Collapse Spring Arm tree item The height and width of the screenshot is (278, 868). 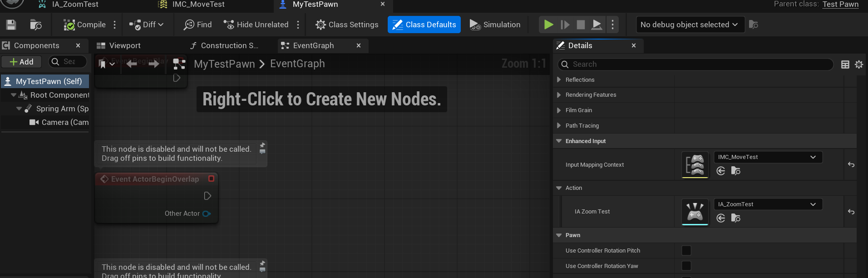19,109
